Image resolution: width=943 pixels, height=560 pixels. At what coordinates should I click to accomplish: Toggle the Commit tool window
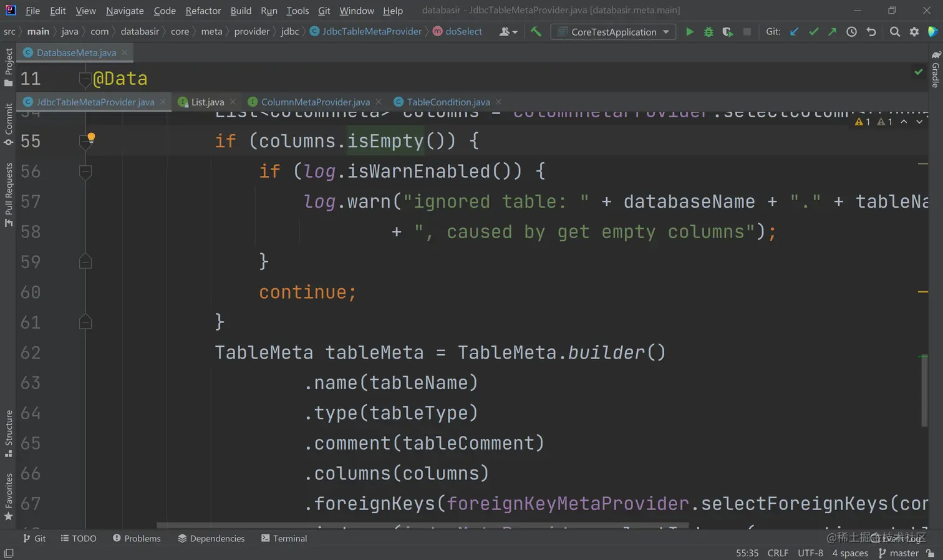click(x=9, y=125)
